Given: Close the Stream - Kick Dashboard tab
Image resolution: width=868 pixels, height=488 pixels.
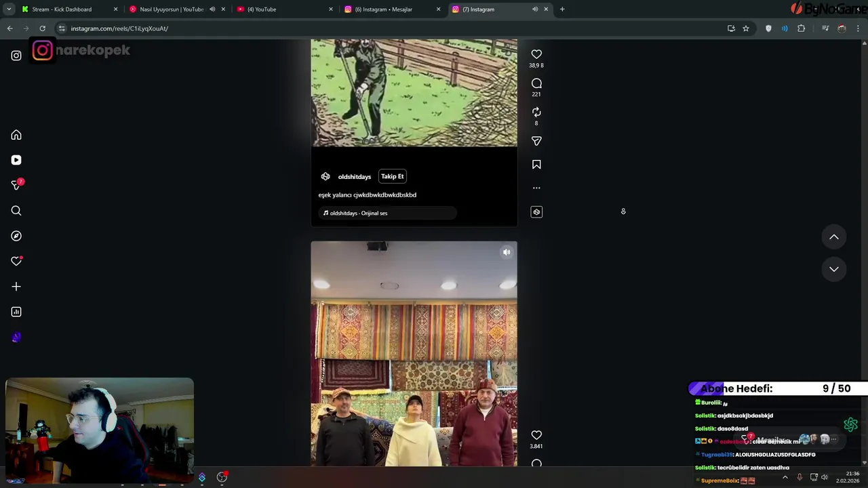Looking at the screenshot, I should click(115, 9).
